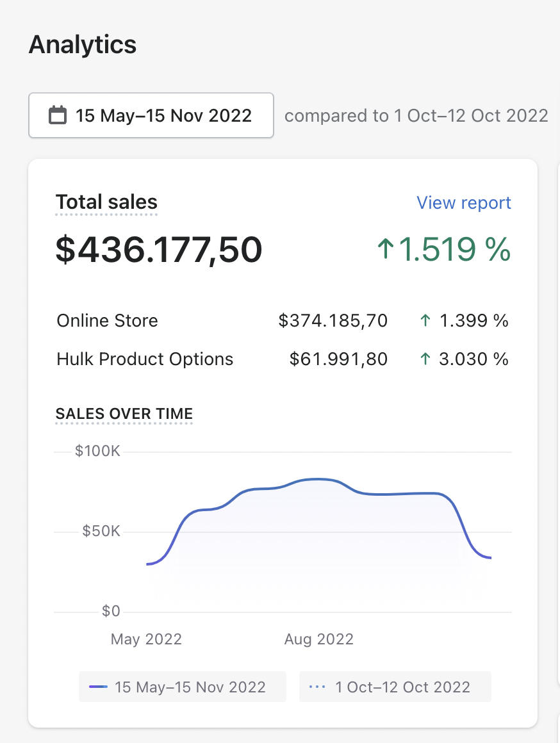Image resolution: width=560 pixels, height=743 pixels.
Task: Click the calendar icon in date picker
Action: click(x=58, y=115)
